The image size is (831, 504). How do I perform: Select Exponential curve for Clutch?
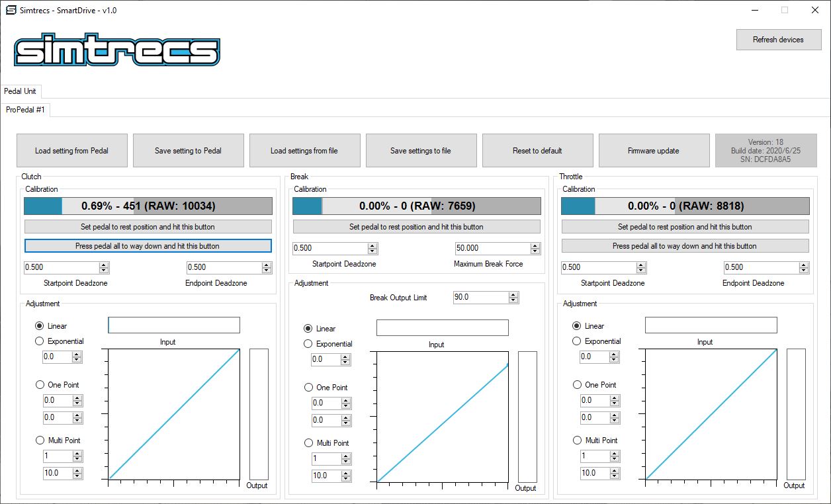click(39, 341)
